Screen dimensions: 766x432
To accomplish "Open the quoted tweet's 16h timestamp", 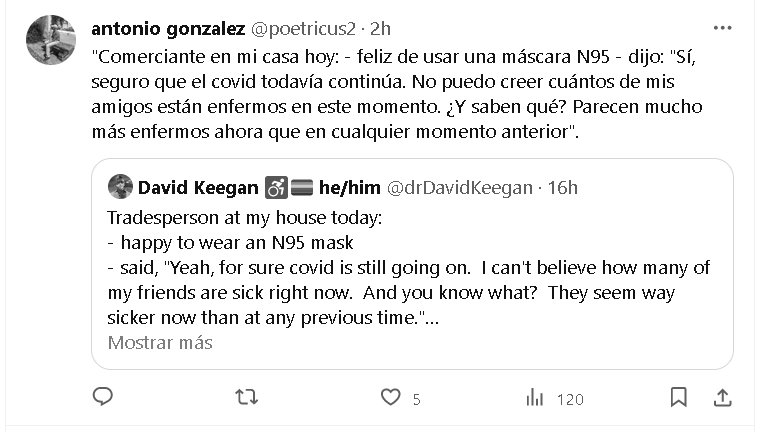I will click(x=561, y=187).
